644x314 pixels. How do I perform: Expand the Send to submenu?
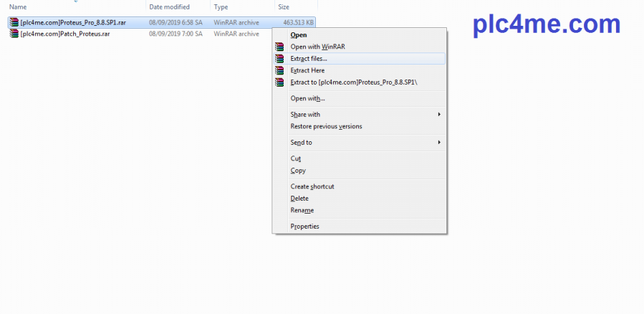pyautogui.click(x=360, y=142)
